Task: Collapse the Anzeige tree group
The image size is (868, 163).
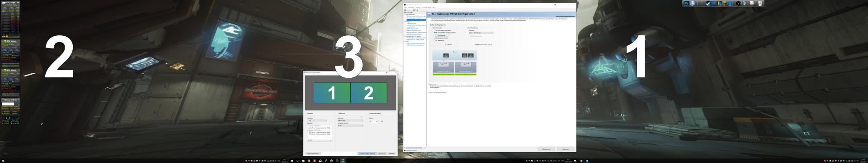Action: click(x=405, y=21)
